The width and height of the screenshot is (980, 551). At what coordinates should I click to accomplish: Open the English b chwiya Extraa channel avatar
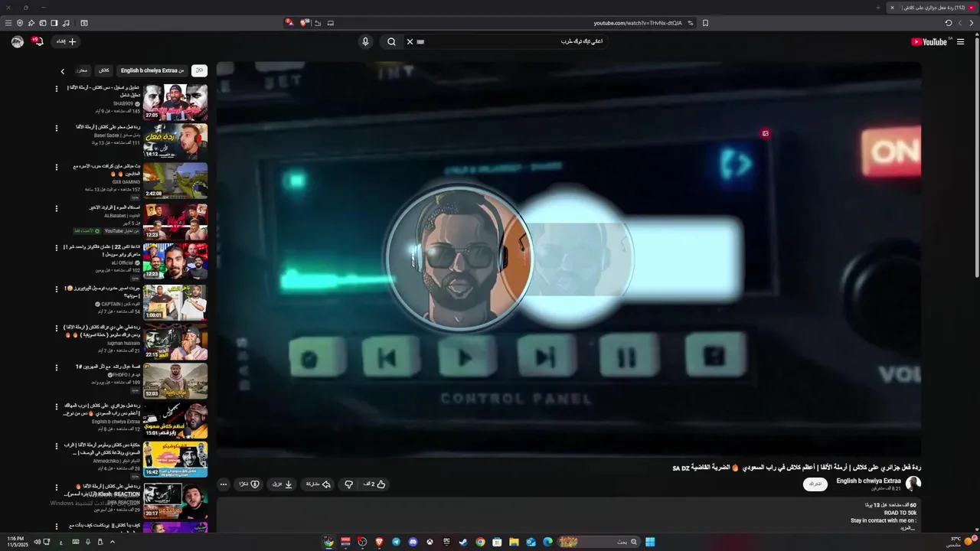coord(913,484)
